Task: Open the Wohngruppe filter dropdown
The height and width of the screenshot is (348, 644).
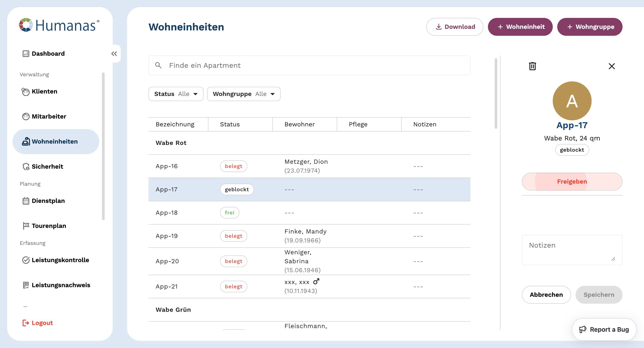Action: pos(244,94)
